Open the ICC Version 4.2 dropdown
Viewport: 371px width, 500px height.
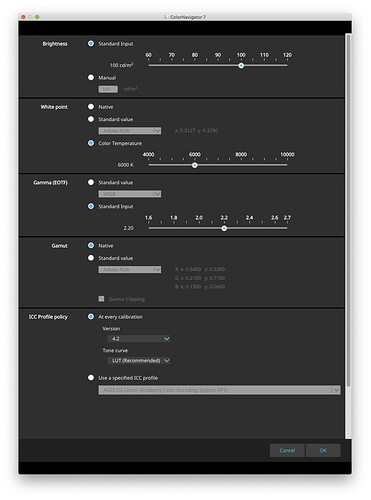coord(139,339)
